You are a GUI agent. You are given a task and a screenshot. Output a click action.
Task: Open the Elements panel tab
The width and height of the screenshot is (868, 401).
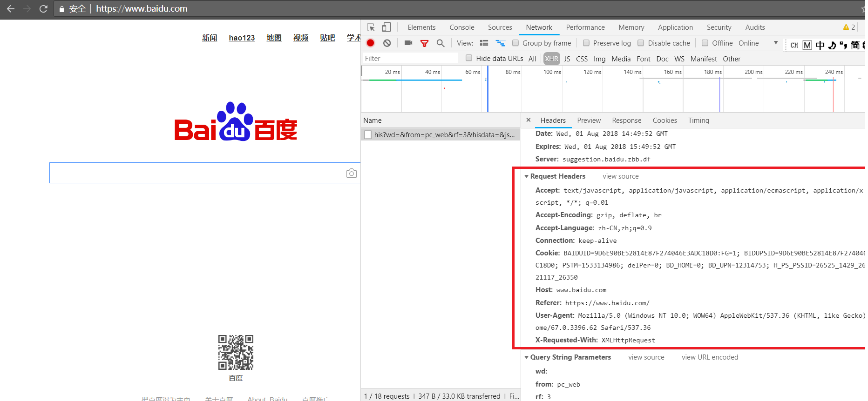(421, 27)
